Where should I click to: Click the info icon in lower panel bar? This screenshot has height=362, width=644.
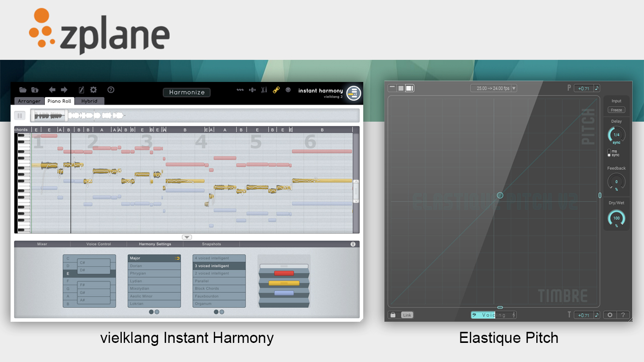[x=353, y=244]
